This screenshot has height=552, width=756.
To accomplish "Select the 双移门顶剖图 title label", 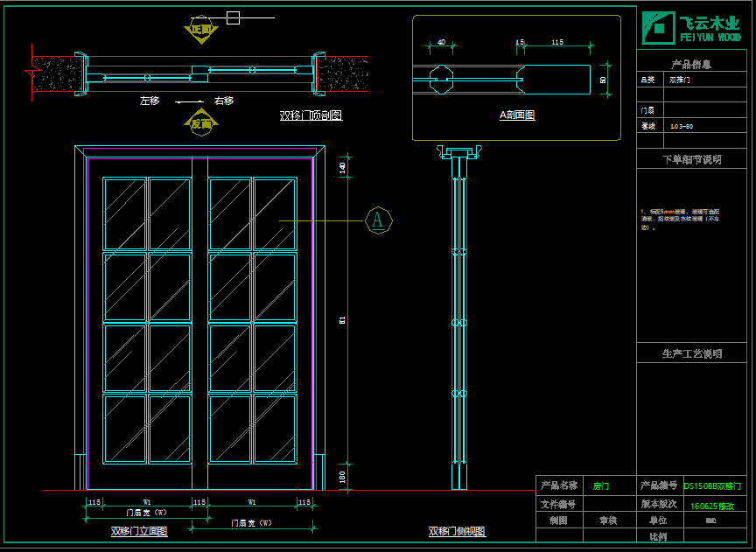I will tap(311, 115).
